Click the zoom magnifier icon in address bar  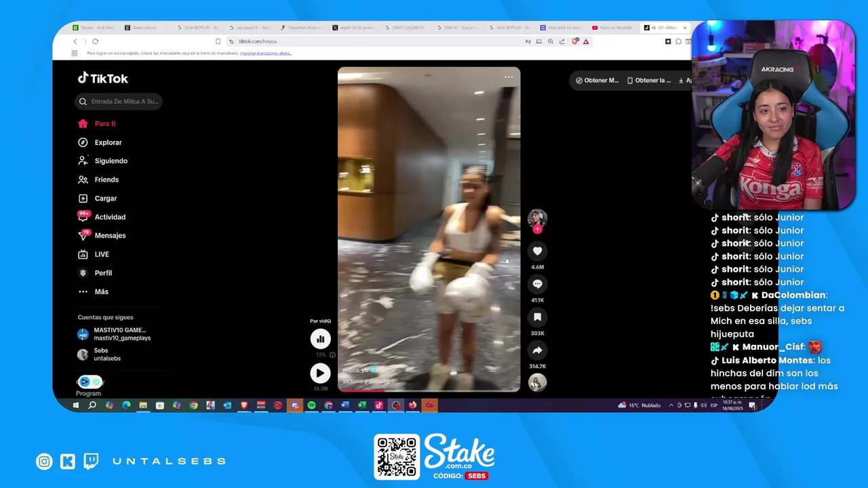pos(551,41)
